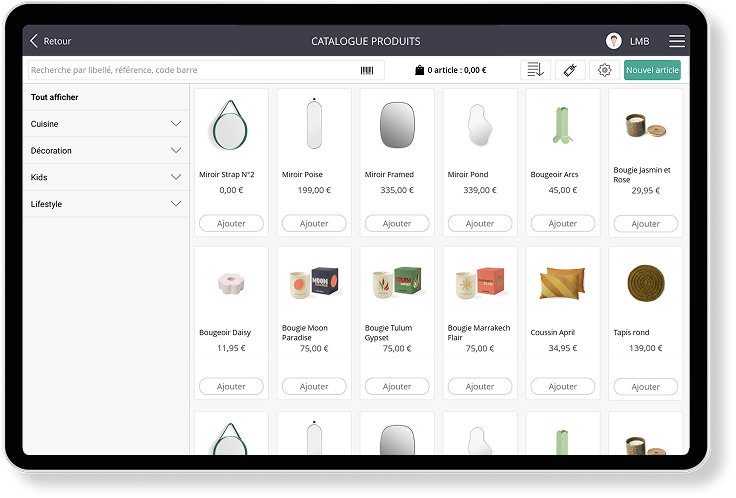
Task: Click the Miroir Poise product image
Action: pos(314,123)
